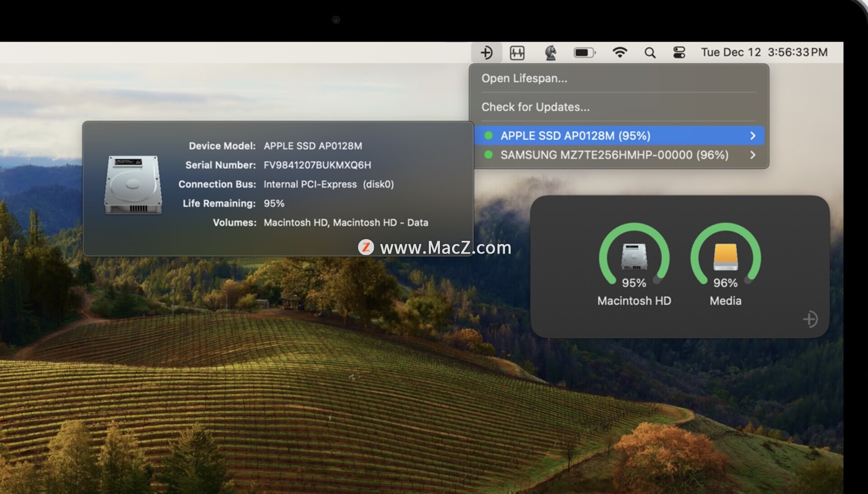Select SAMSUNG MZ7TE256HMHP-00000 (96%) entry
This screenshot has height=494, width=868.
pyautogui.click(x=619, y=155)
